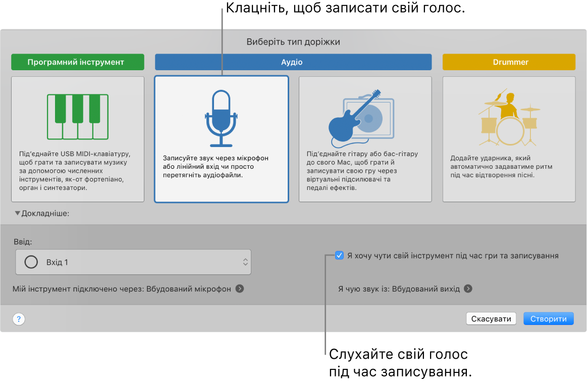Click the input level indicator circle beside Вхід 1

pyautogui.click(x=31, y=262)
